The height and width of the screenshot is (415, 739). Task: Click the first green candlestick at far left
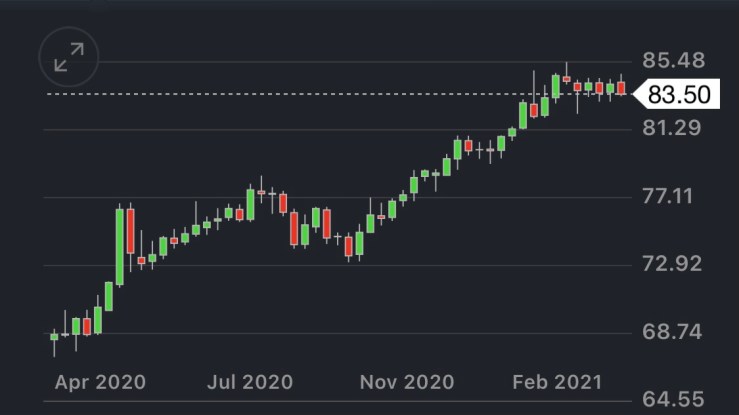pos(54,336)
